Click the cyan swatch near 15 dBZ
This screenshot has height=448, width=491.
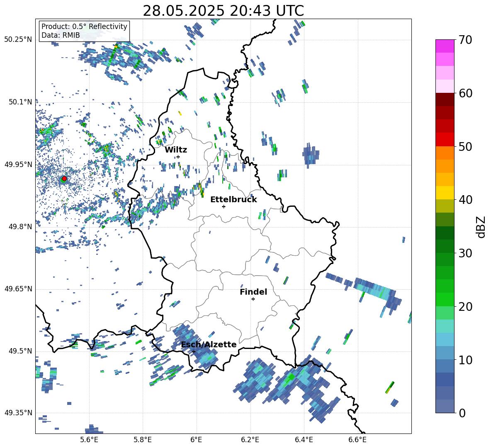pos(445,326)
